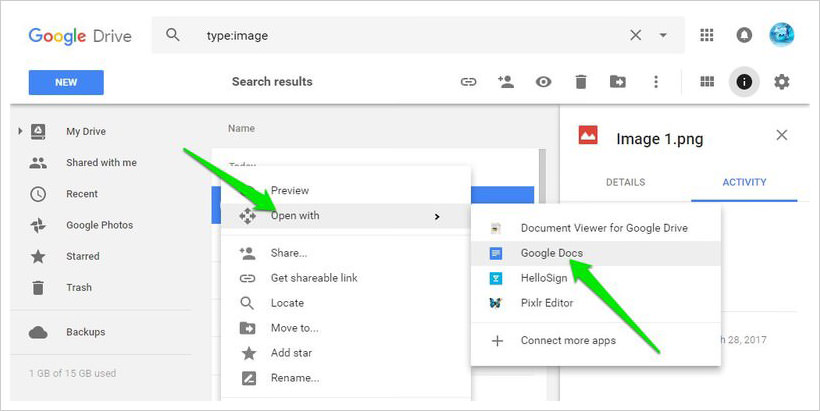
Task: Open the settings gear
Action: click(x=781, y=82)
